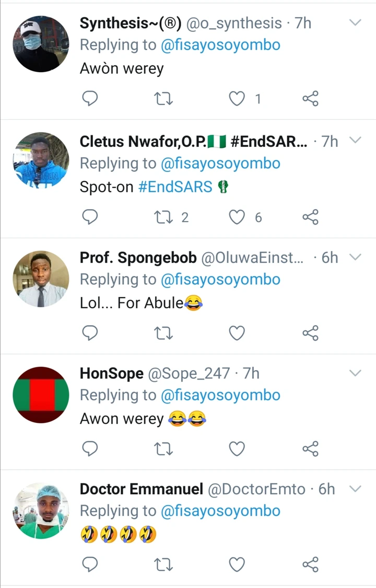Share the Synthesis tweet
Image resolution: width=376 pixels, height=588 pixels.
click(x=310, y=99)
